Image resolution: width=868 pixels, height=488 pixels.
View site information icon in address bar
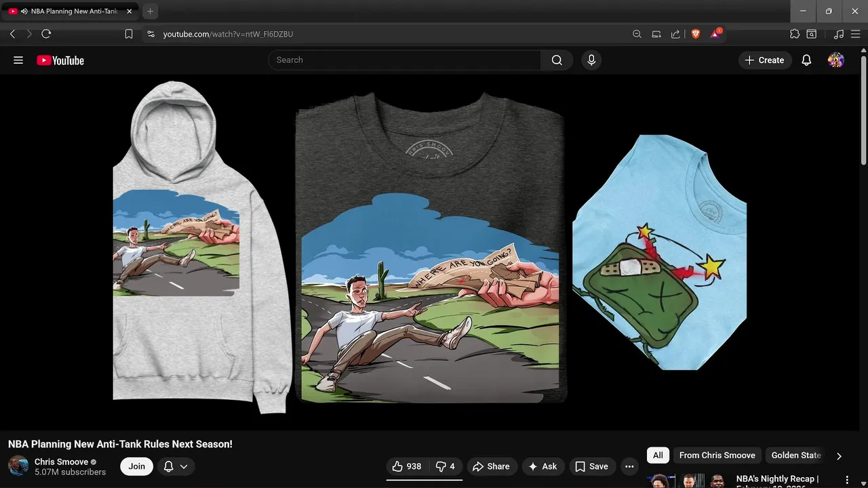click(x=151, y=34)
